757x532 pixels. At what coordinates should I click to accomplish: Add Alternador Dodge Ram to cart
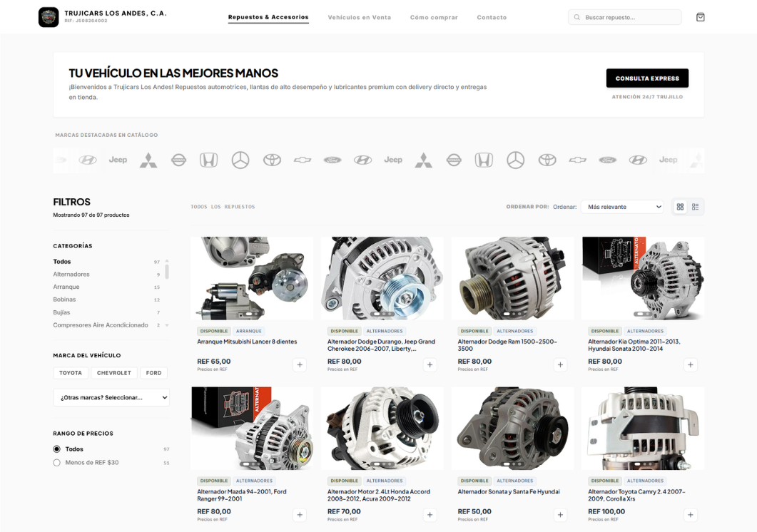coord(560,365)
